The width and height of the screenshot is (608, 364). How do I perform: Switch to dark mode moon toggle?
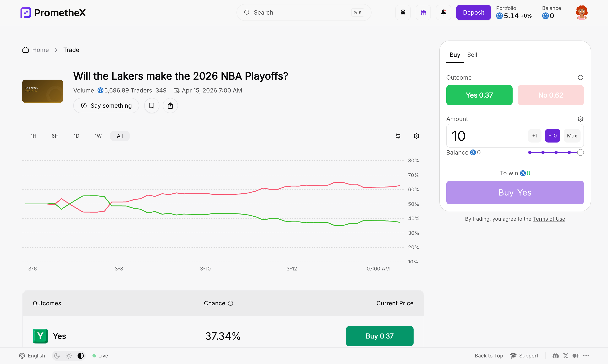pos(57,356)
